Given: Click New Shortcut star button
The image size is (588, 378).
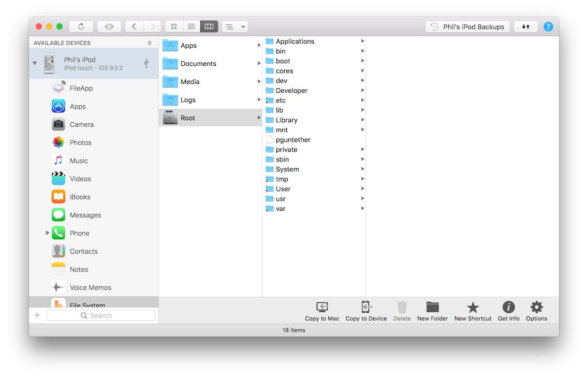Looking at the screenshot, I should [473, 311].
